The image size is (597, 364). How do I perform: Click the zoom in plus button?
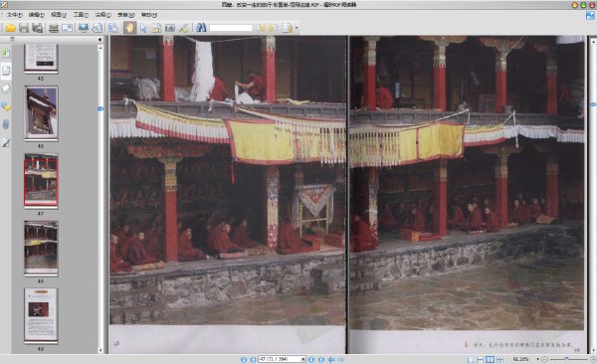[593, 359]
